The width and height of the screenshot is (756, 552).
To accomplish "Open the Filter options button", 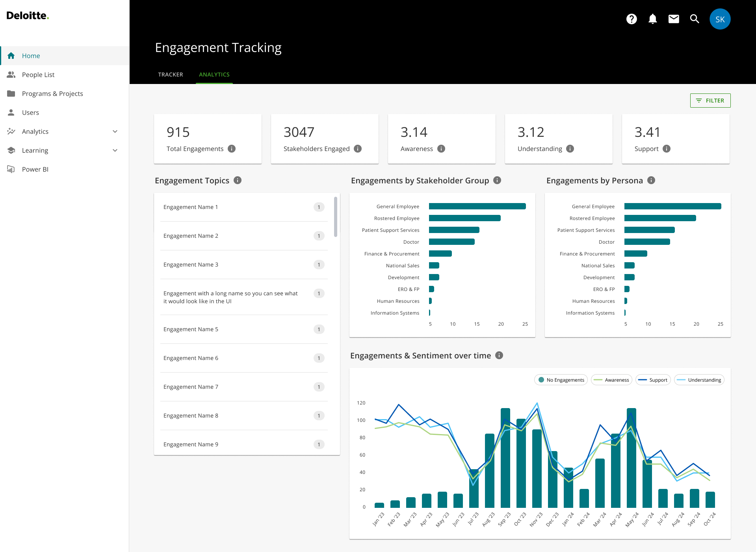I will [x=710, y=101].
